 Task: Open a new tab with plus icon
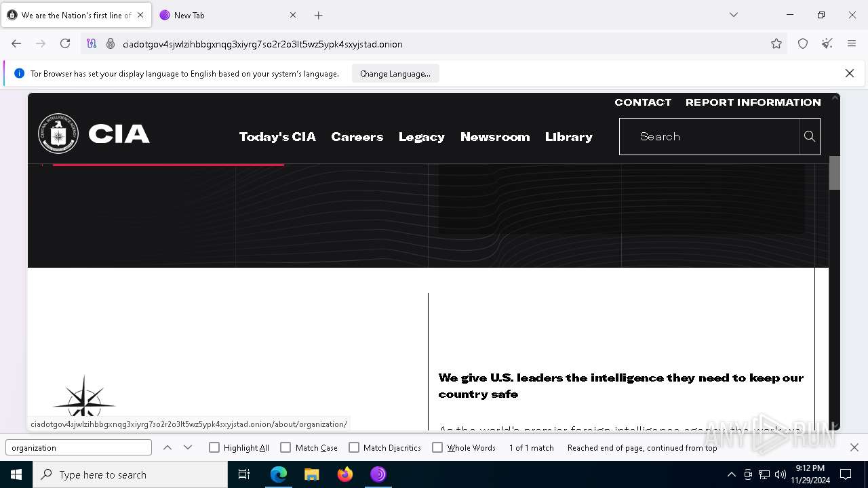coord(319,15)
